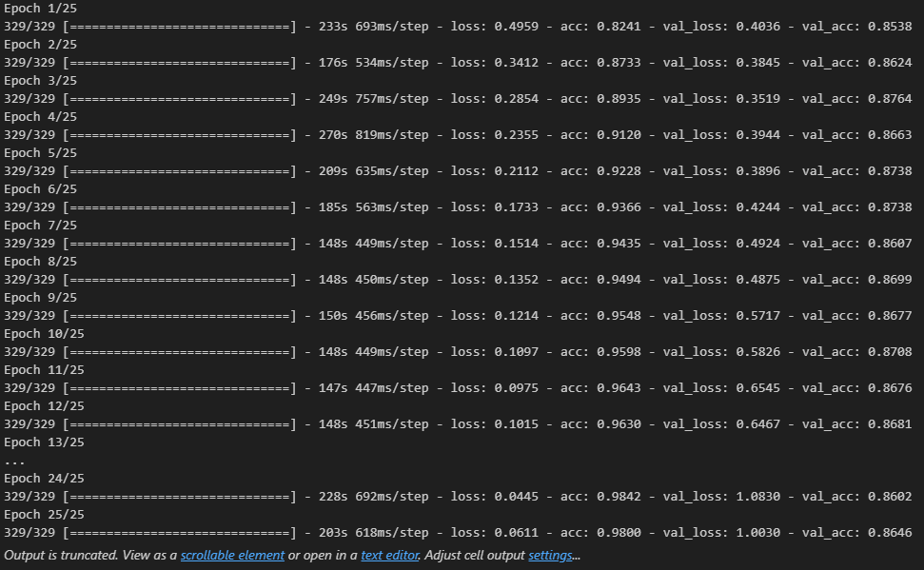Click the loss value 0.3412

click(x=516, y=63)
